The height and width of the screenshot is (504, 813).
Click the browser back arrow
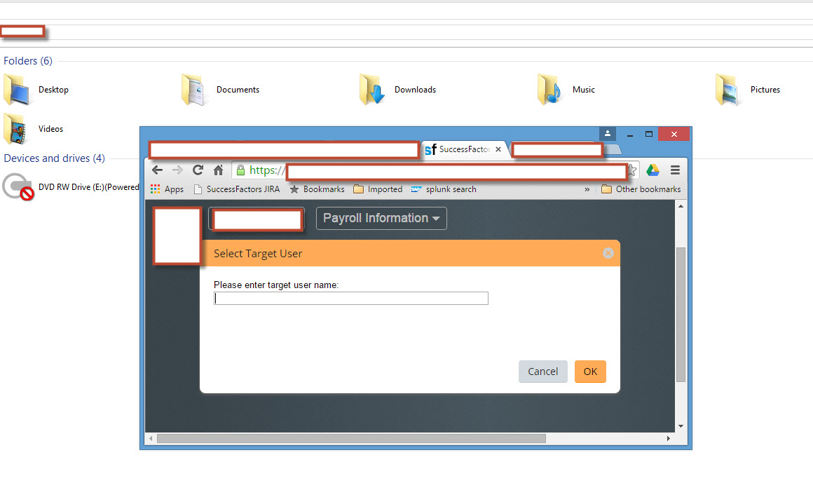coord(157,170)
